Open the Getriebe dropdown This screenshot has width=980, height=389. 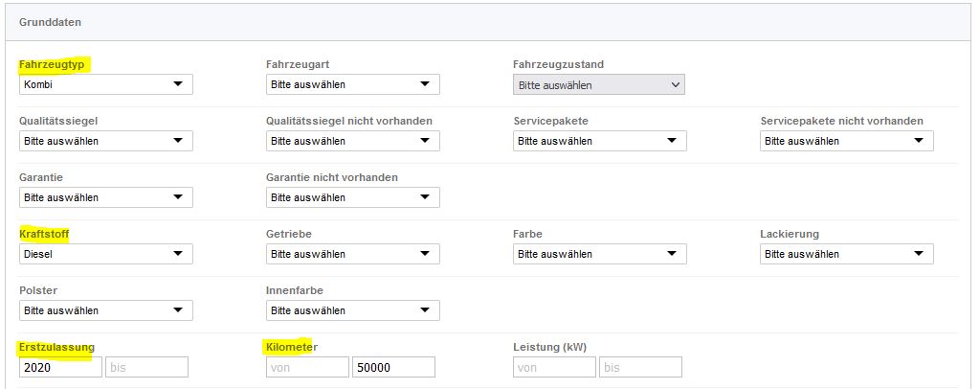(352, 254)
